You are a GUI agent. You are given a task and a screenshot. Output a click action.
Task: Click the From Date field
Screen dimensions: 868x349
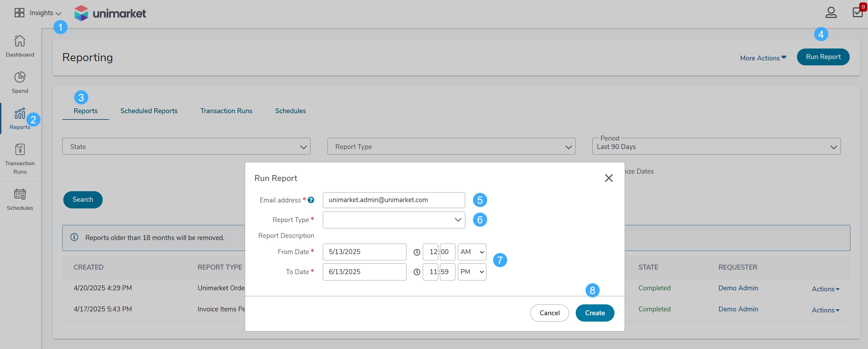[x=364, y=252]
